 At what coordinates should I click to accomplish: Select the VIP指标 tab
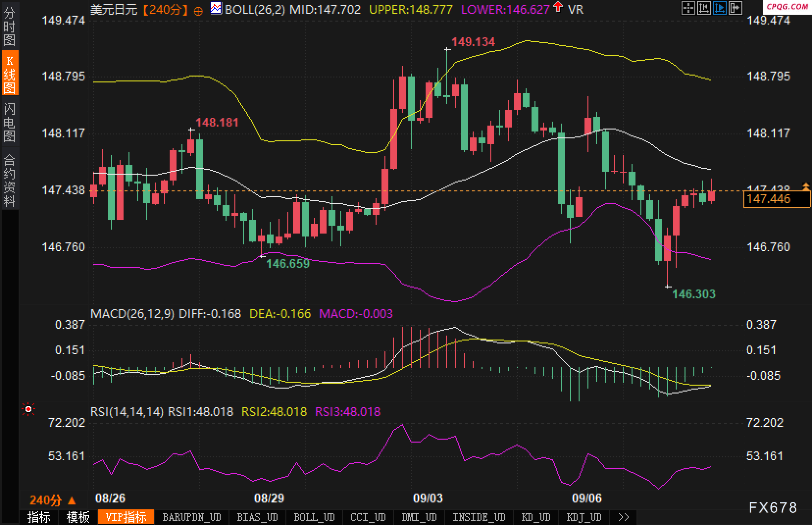click(126, 517)
